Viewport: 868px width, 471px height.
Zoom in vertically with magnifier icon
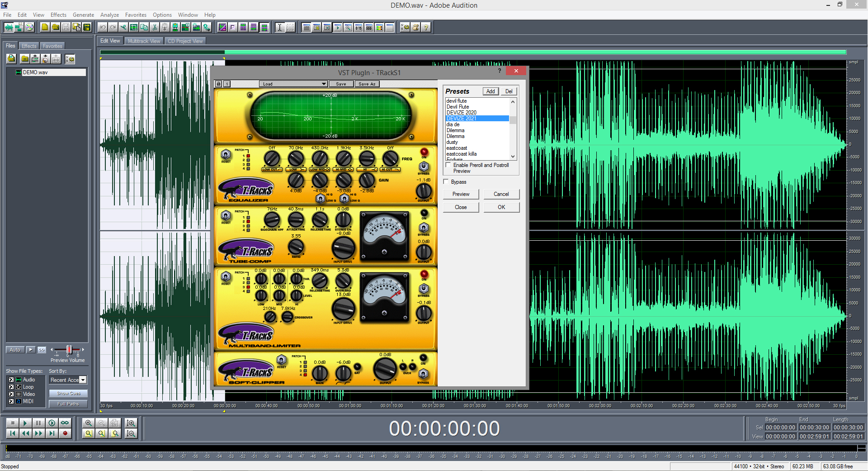131,423
